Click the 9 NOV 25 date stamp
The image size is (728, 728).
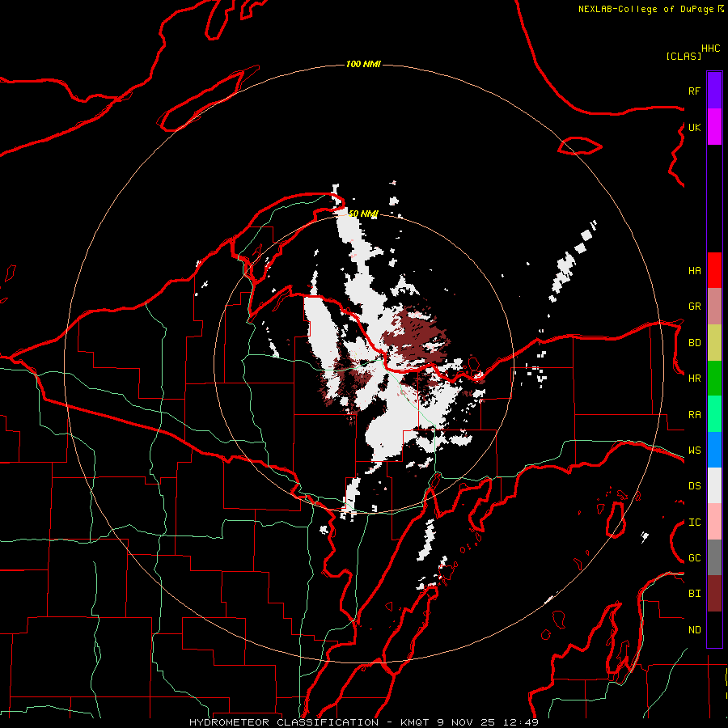(x=467, y=722)
